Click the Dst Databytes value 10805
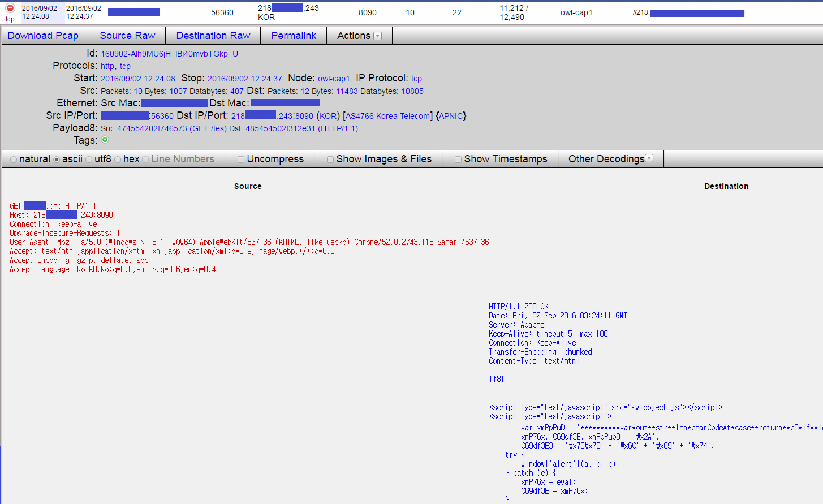The width and height of the screenshot is (823, 504). pyautogui.click(x=412, y=91)
